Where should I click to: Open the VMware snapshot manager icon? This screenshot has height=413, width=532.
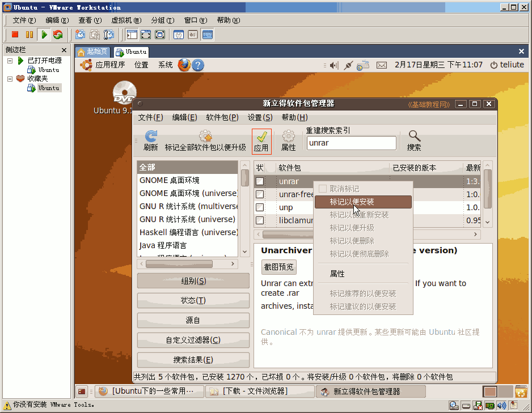tap(109, 35)
